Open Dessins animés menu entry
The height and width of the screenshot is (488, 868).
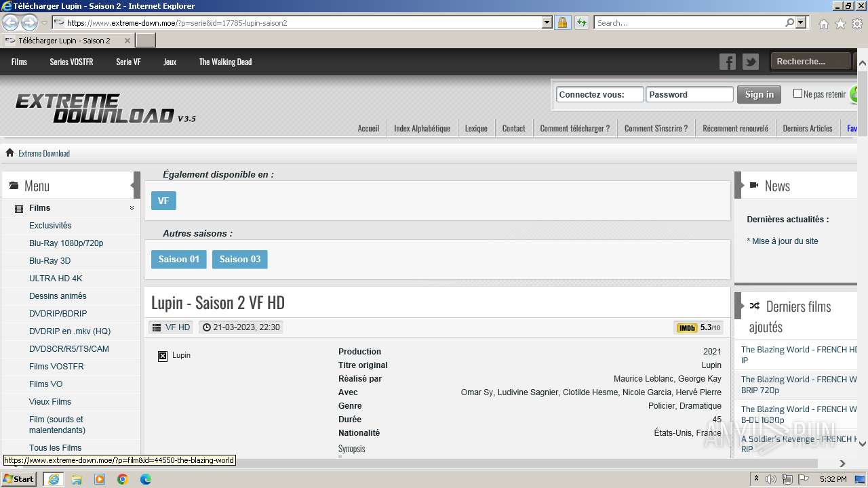[x=58, y=296]
